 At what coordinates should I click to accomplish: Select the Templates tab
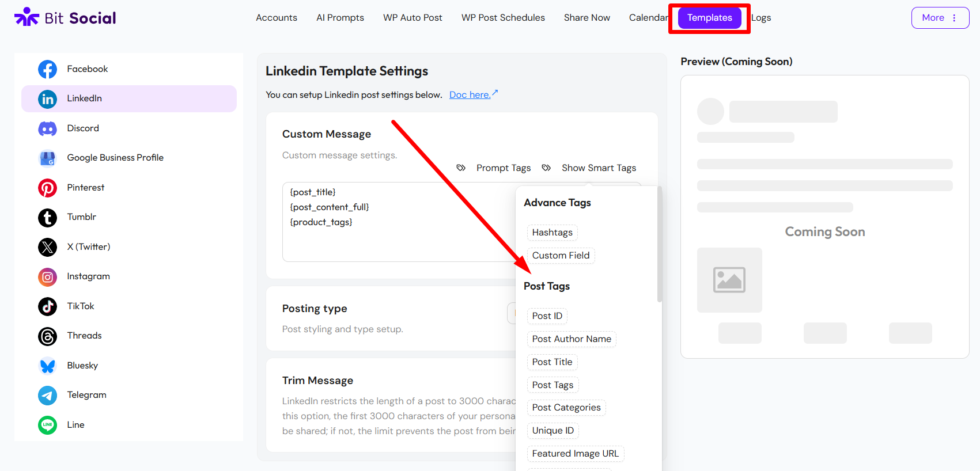[x=709, y=18]
